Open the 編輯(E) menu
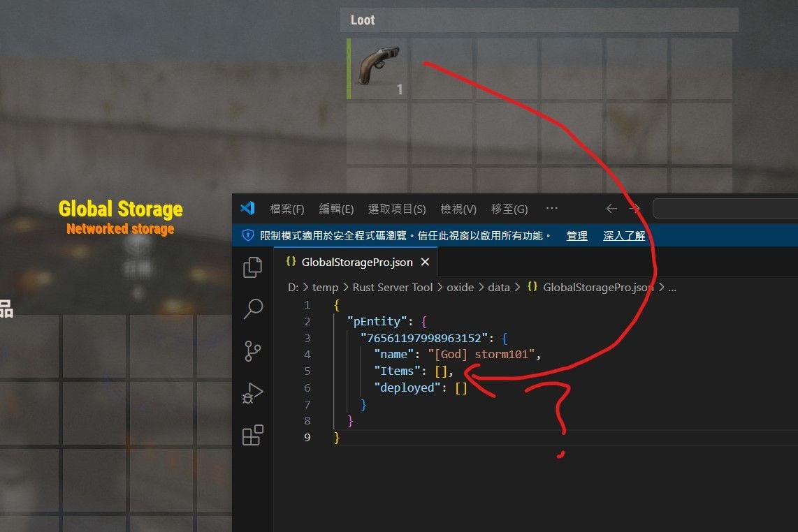 pyautogui.click(x=336, y=209)
